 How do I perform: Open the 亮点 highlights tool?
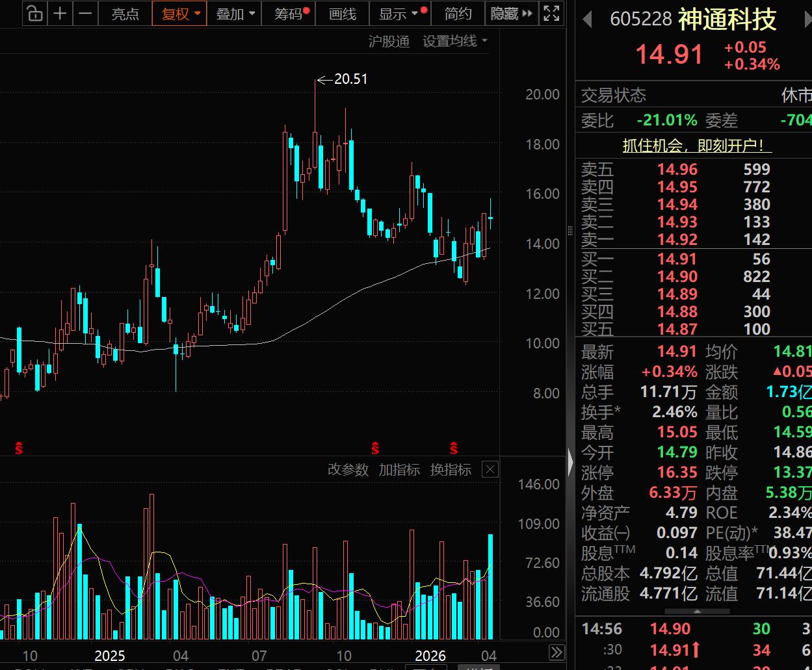click(x=125, y=14)
